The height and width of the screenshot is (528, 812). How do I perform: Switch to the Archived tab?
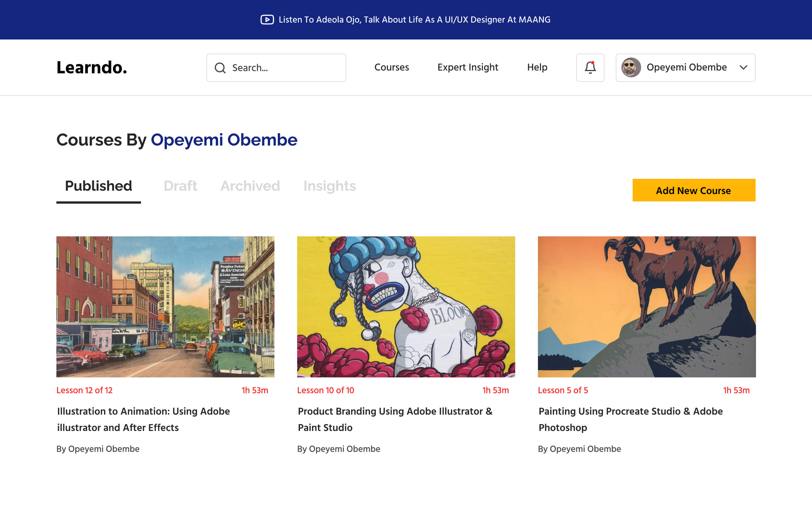(250, 186)
